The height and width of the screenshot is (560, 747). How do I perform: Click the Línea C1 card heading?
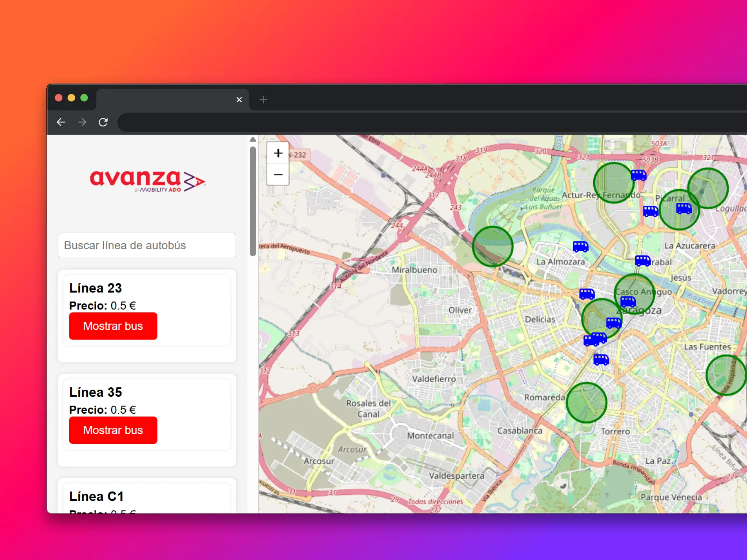(x=96, y=496)
